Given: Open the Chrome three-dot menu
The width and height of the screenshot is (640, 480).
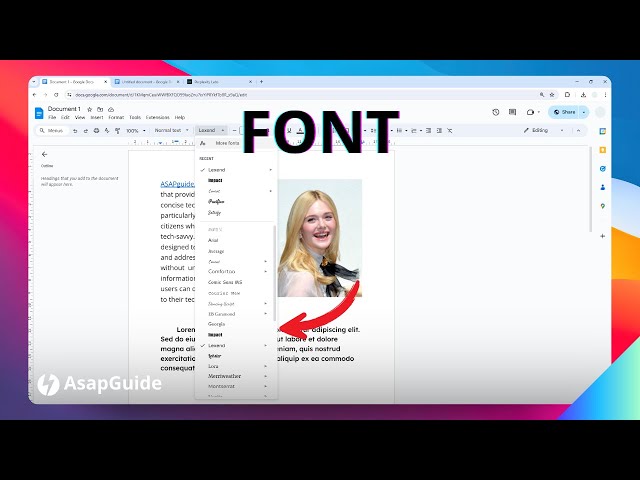Looking at the screenshot, I should (605, 95).
